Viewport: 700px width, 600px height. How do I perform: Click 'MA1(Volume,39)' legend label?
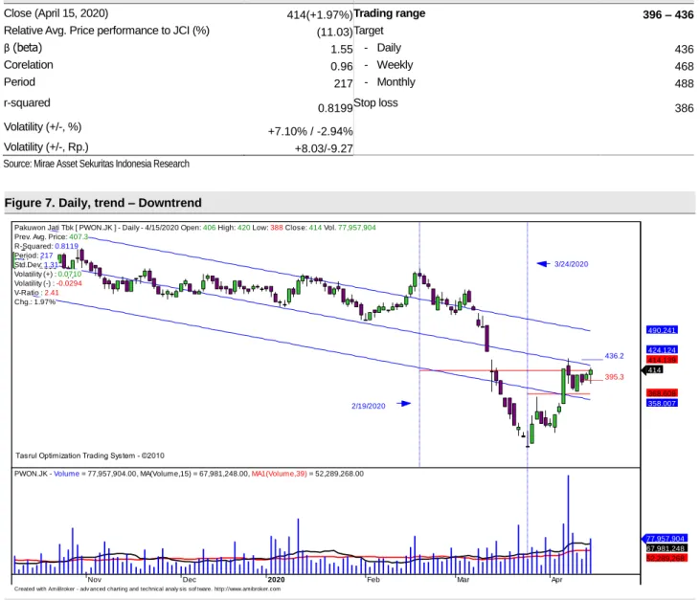click(279, 474)
